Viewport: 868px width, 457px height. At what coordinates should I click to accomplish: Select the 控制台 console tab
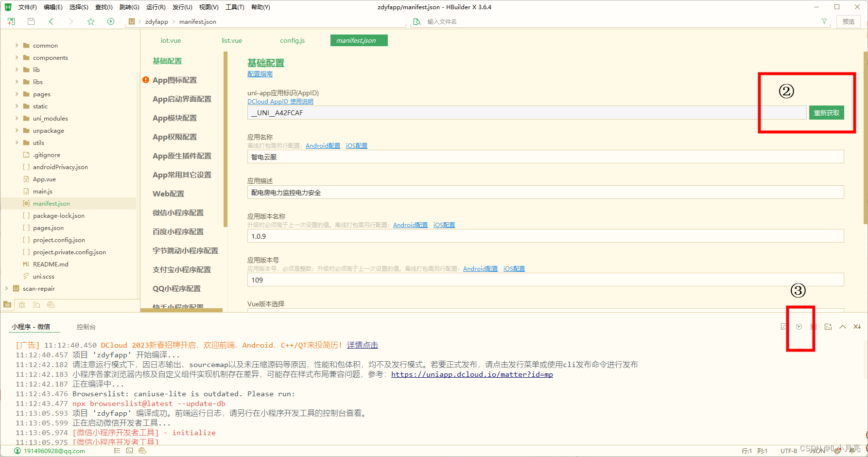(86, 327)
